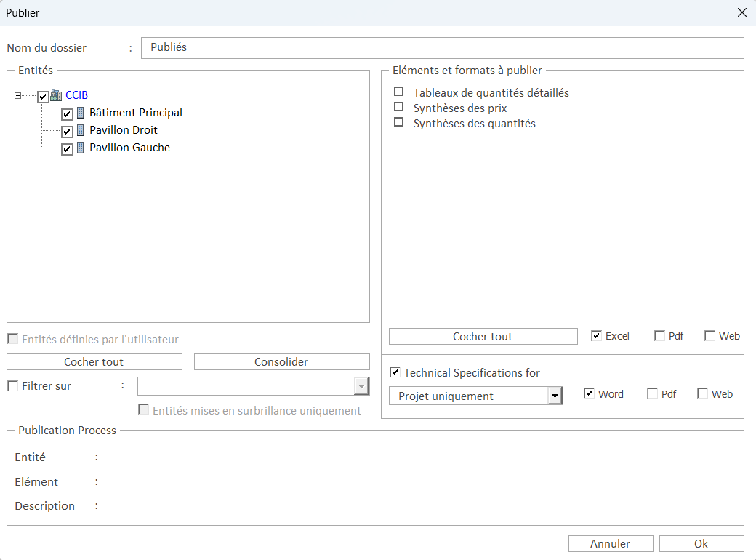756x560 pixels.
Task: Uncheck the Pavillon Gauche checkbox
Action: click(x=67, y=148)
